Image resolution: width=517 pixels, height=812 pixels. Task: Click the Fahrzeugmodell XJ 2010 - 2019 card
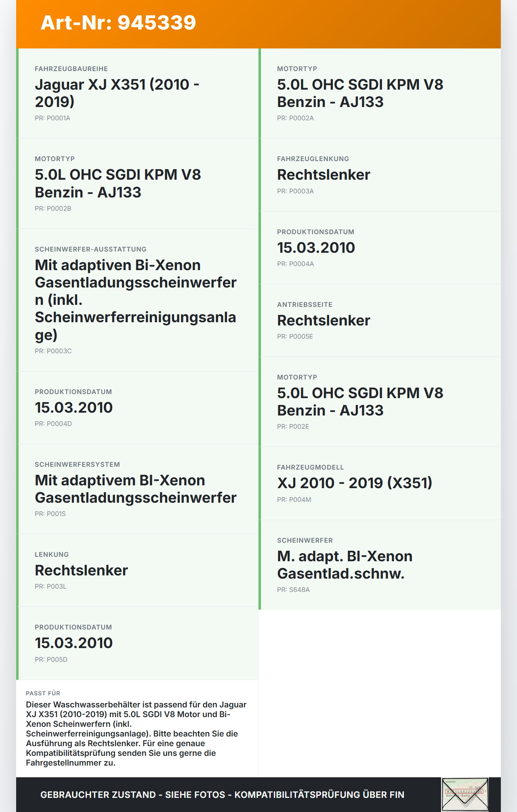point(380,483)
